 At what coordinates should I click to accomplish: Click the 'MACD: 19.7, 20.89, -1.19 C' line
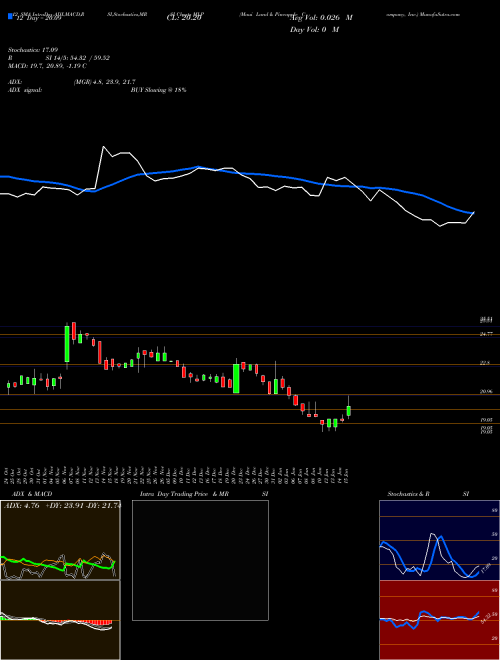point(47,66)
